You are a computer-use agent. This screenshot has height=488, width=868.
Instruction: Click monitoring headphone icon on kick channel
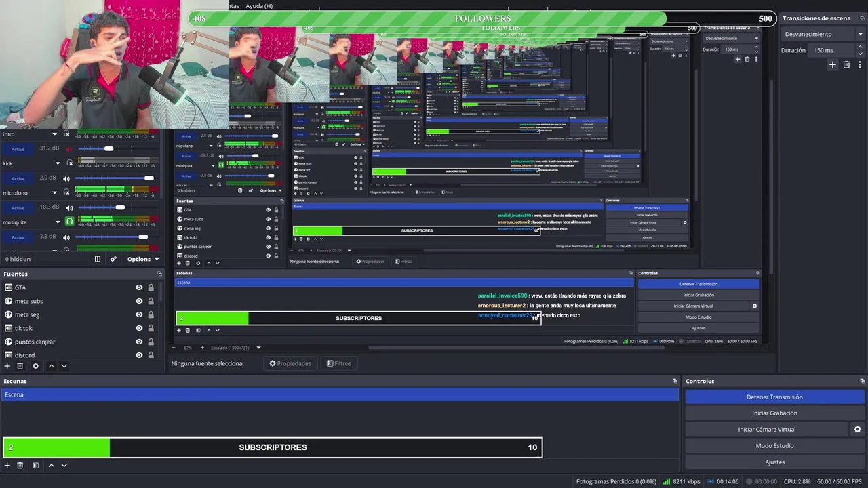[x=69, y=163]
